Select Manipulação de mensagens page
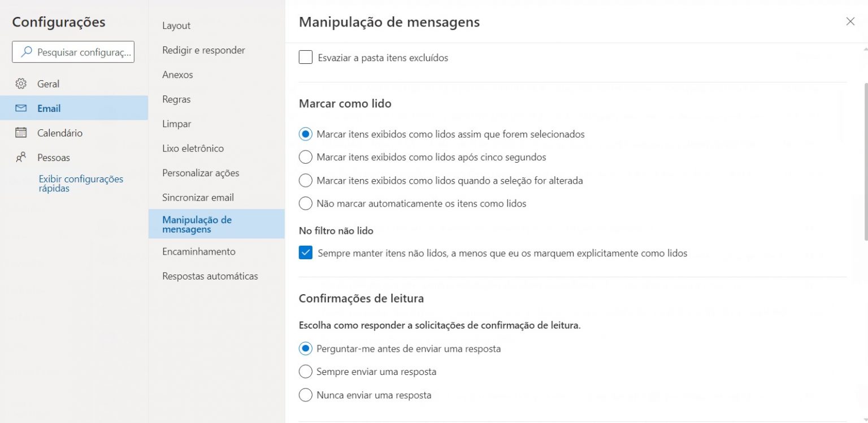Image resolution: width=868 pixels, height=423 pixels. click(216, 224)
